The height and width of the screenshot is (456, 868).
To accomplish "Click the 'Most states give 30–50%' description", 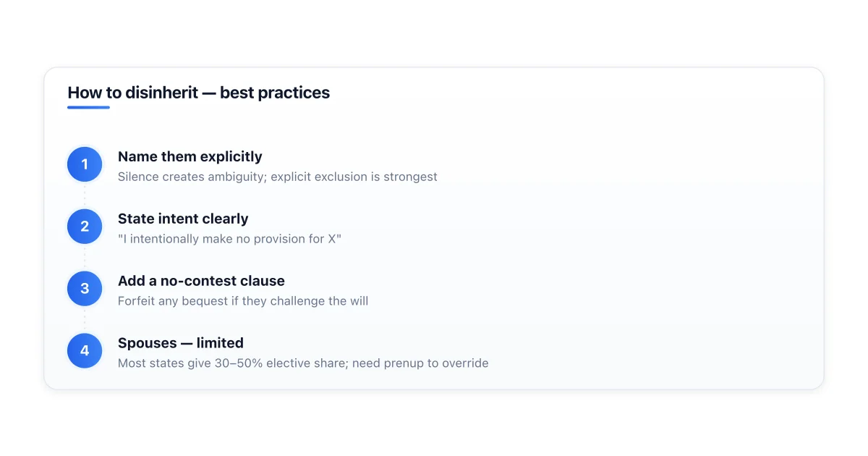I will tap(303, 363).
